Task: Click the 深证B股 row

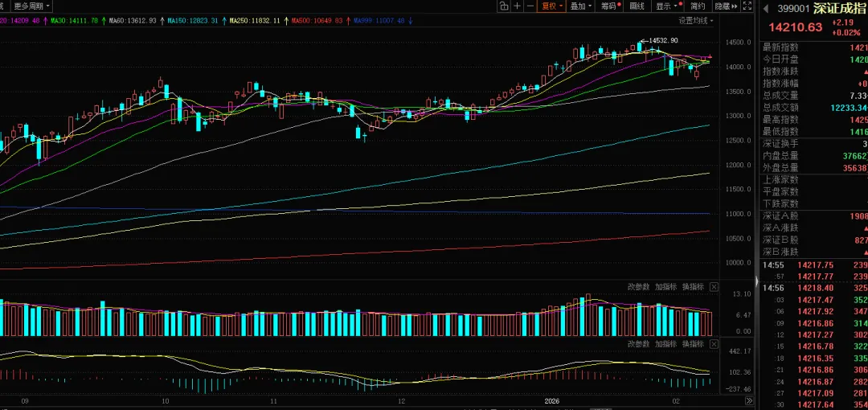Action: [x=813, y=240]
